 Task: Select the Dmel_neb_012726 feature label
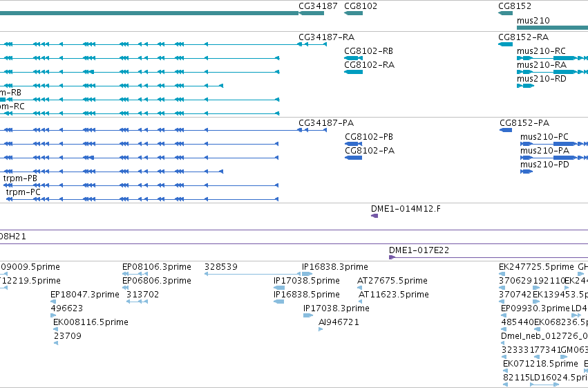[541, 336]
